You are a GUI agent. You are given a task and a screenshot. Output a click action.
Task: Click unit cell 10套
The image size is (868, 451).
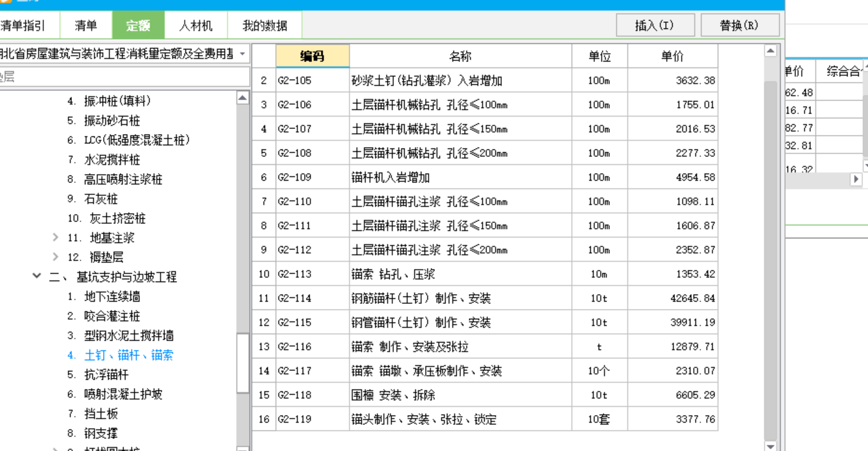599,419
